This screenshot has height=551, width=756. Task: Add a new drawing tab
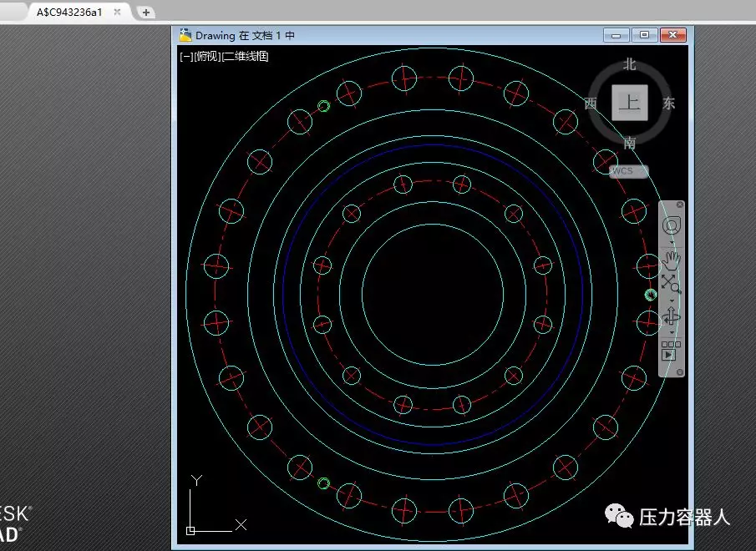tap(146, 13)
